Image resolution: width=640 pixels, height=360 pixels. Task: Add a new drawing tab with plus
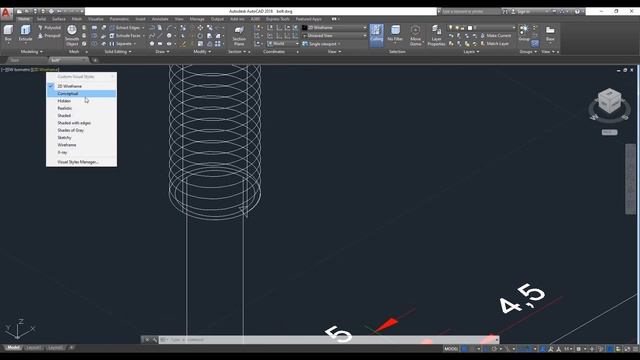(x=95, y=60)
